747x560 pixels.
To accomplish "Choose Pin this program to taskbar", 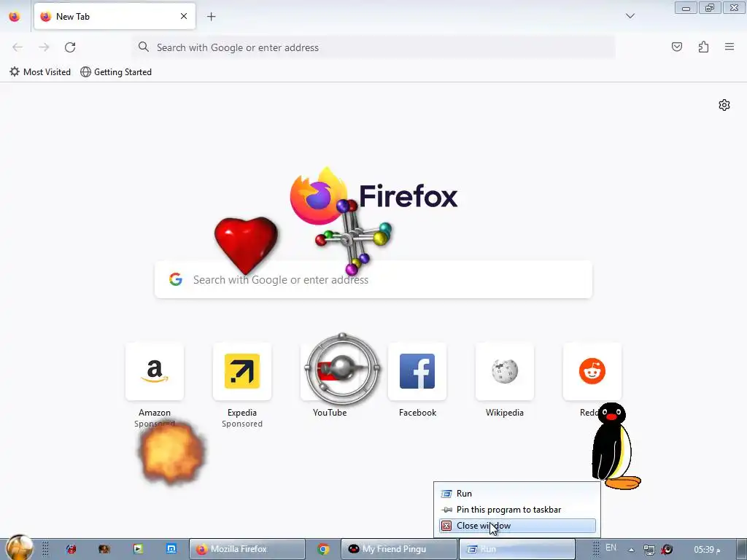I will (517, 510).
